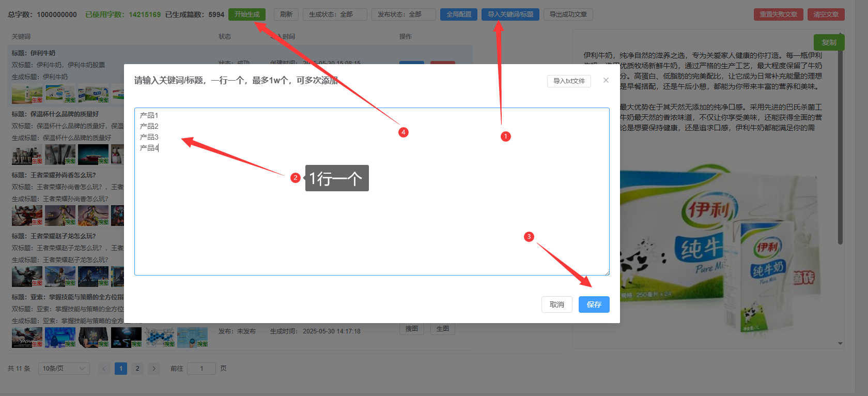
Task: Click 生成时间 2025-05-30 14:17:18 text
Action: click(315, 331)
